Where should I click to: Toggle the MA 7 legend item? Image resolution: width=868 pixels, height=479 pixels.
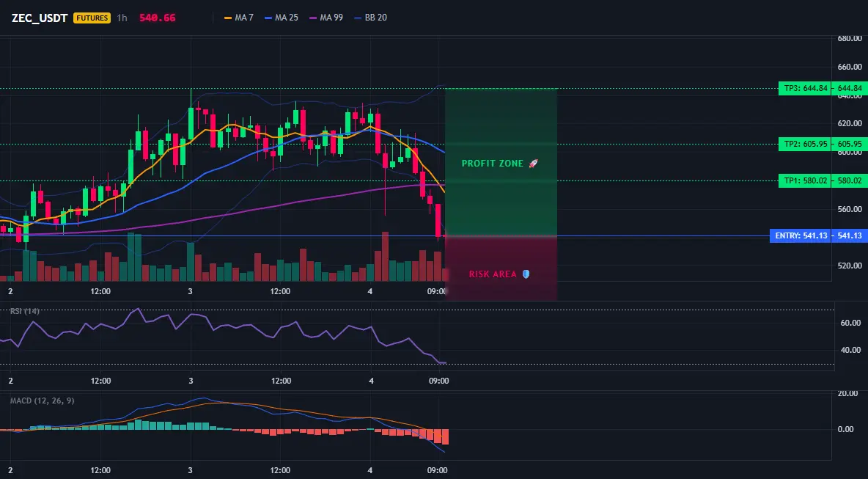pos(238,18)
